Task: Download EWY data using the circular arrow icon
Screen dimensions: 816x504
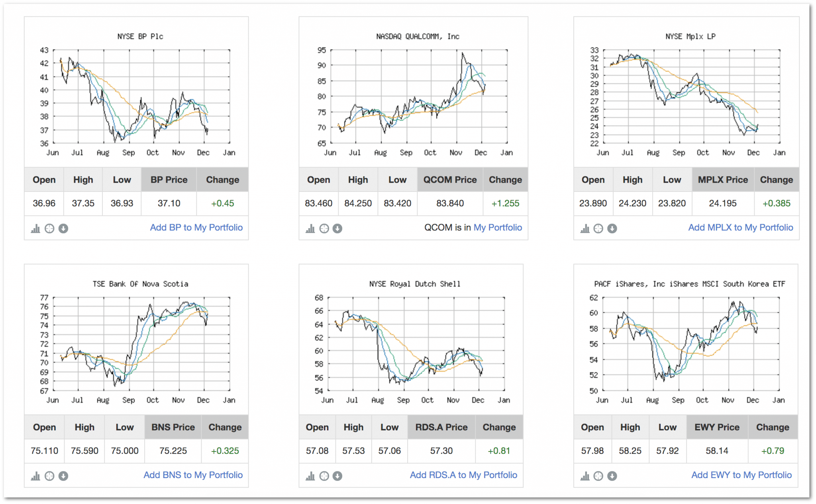Action: [612, 476]
